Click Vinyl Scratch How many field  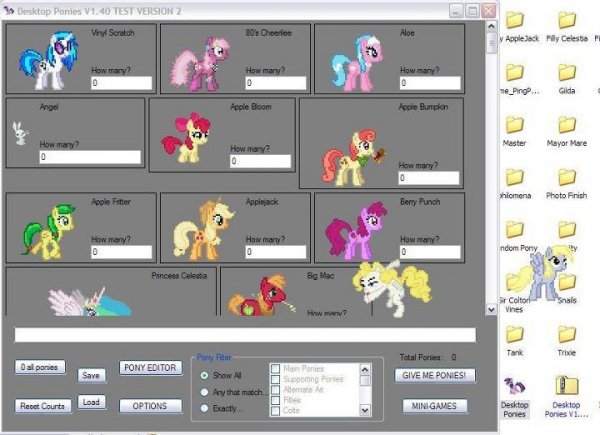pos(122,83)
